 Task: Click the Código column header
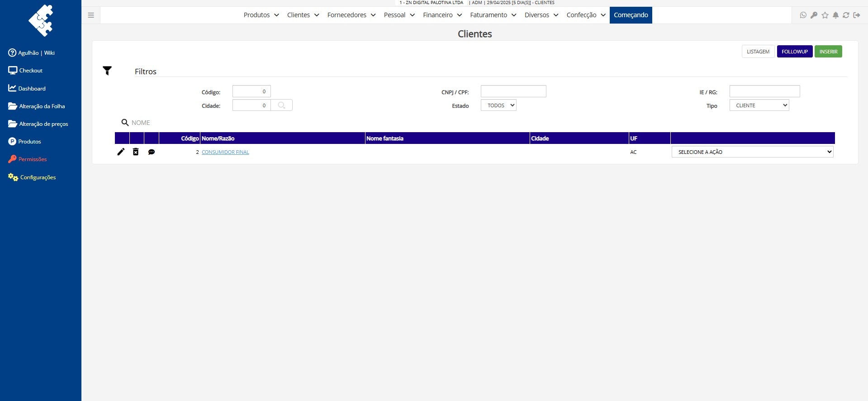pos(179,138)
